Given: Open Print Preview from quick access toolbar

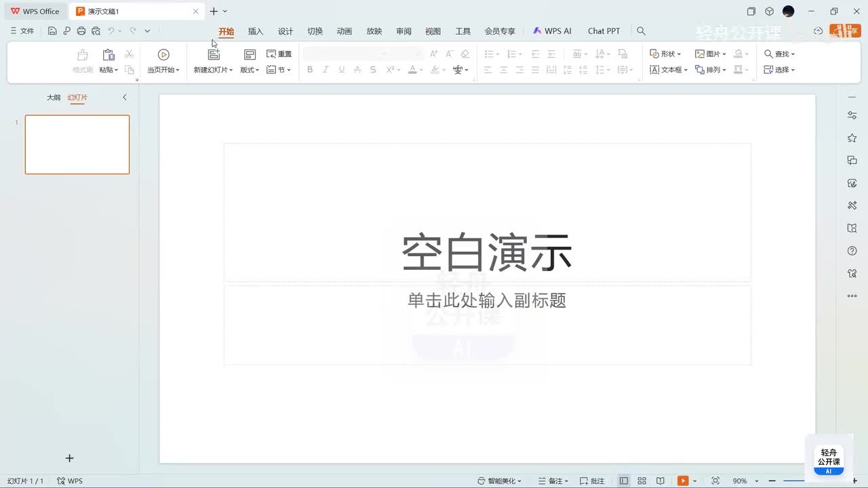Looking at the screenshot, I should pyautogui.click(x=96, y=31).
